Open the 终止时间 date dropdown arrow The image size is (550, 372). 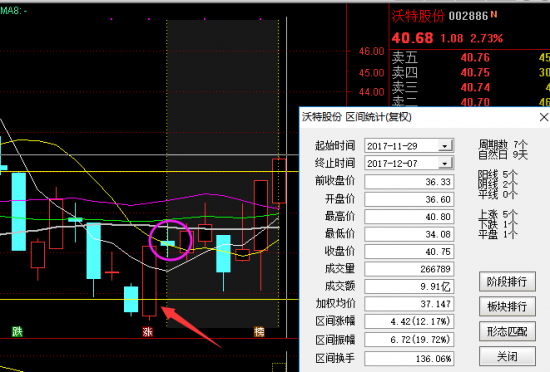(x=445, y=163)
